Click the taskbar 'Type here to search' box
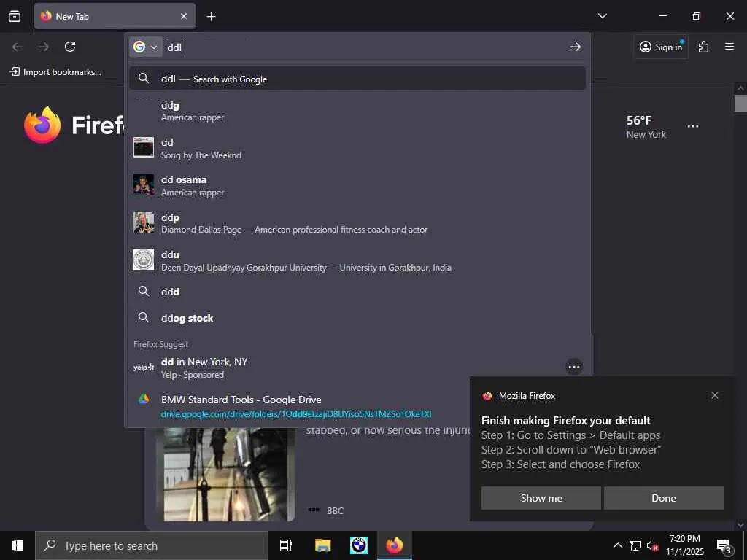The image size is (747, 560). point(152,545)
